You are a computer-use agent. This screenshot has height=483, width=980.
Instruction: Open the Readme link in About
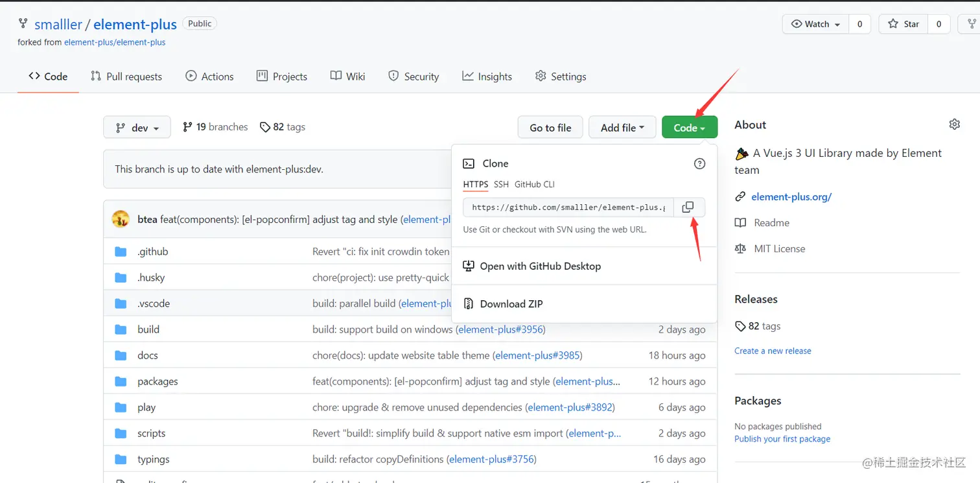coord(771,222)
